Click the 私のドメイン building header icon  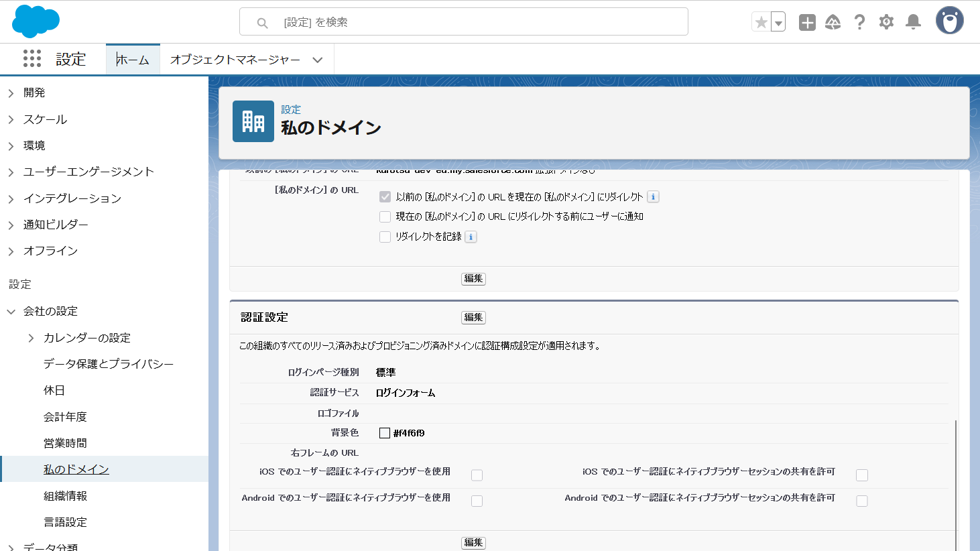[253, 121]
